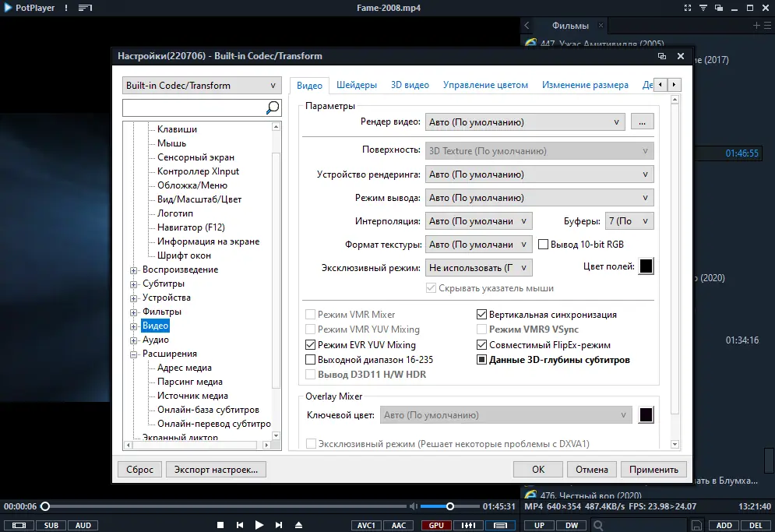Open the Буферы dropdown
775x532 pixels.
(629, 221)
